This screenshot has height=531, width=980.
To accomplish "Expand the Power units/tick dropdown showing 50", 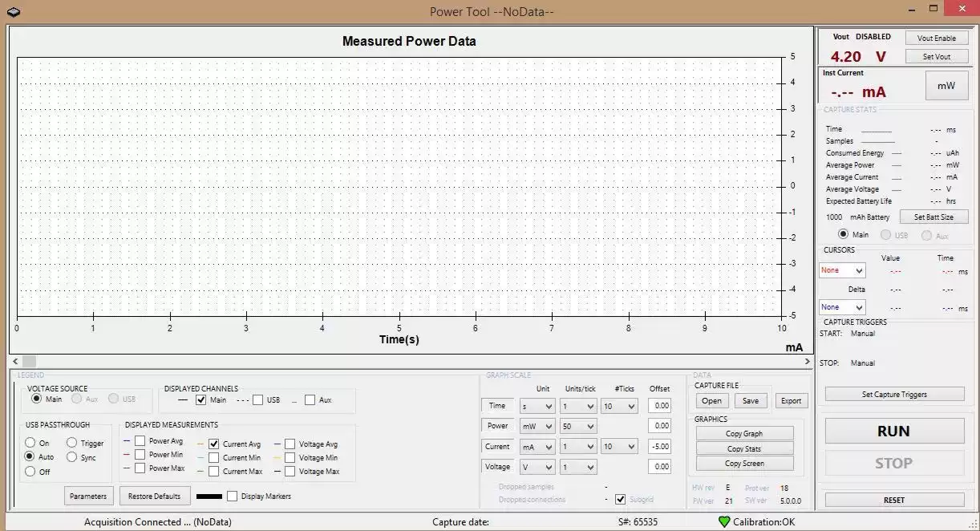I will click(x=578, y=427).
